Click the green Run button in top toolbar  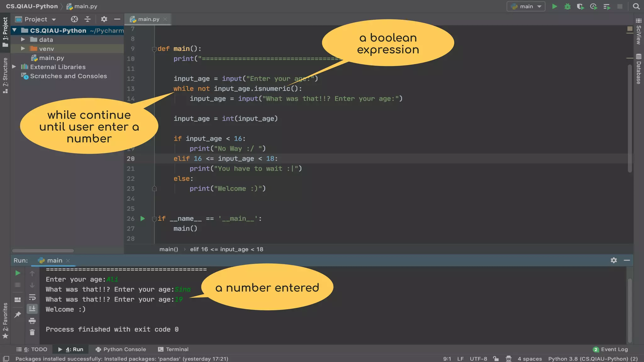click(x=555, y=6)
